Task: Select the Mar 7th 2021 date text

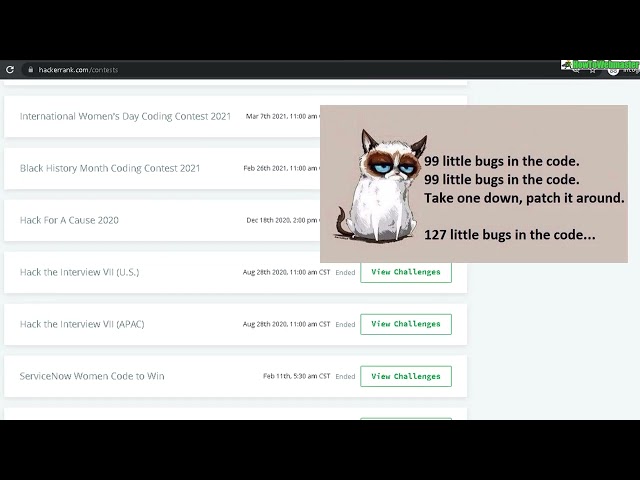Action: coord(282,116)
